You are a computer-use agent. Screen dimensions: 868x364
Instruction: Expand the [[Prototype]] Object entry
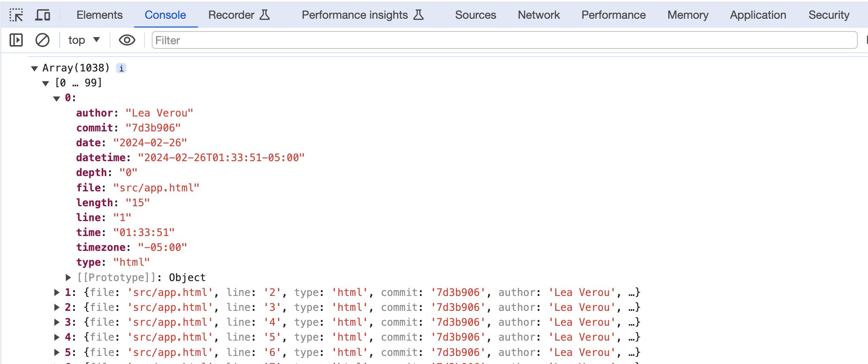click(68, 278)
